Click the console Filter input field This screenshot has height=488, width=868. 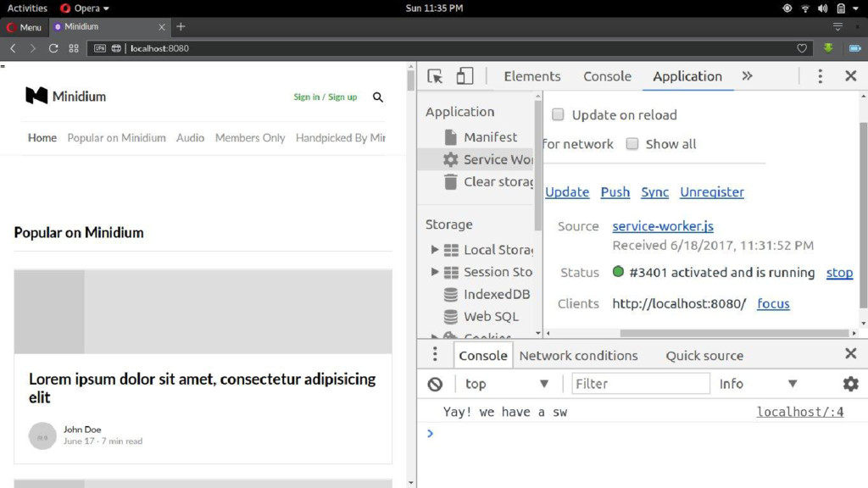(640, 384)
